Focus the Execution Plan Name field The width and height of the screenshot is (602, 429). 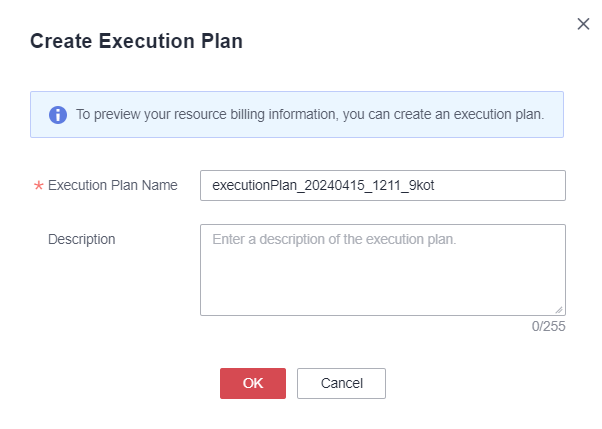383,186
